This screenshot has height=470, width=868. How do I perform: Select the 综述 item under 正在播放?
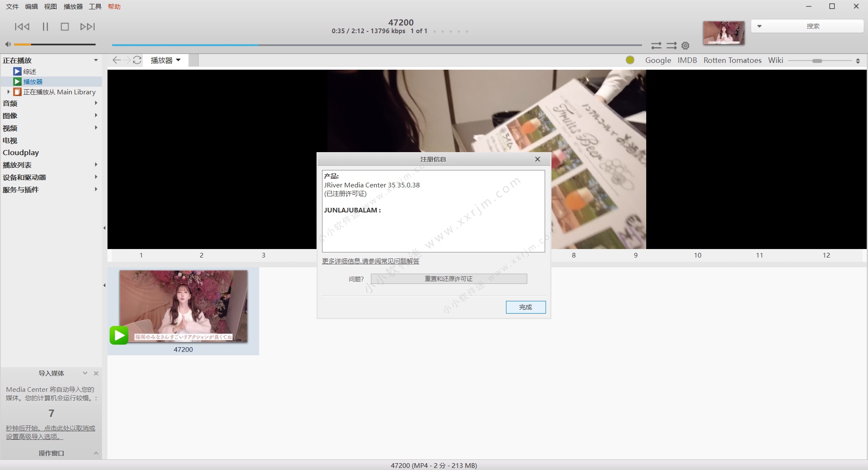[30, 71]
